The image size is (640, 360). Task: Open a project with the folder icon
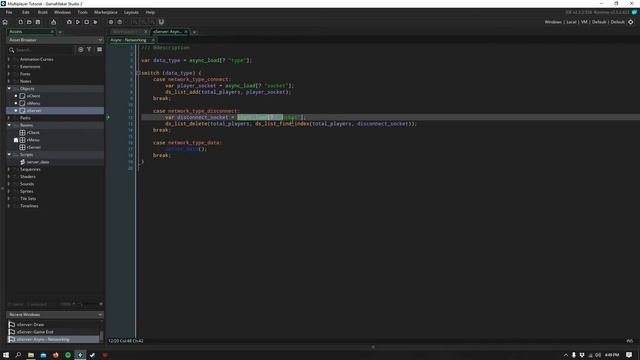[x=29, y=22]
